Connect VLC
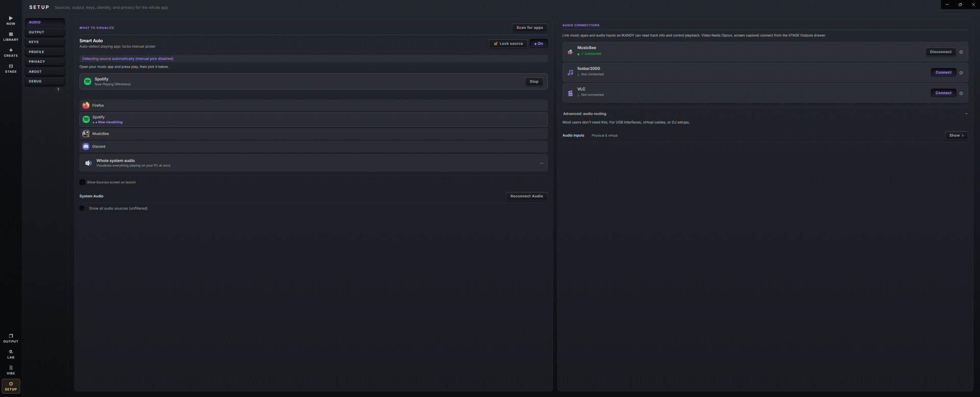 tap(943, 93)
